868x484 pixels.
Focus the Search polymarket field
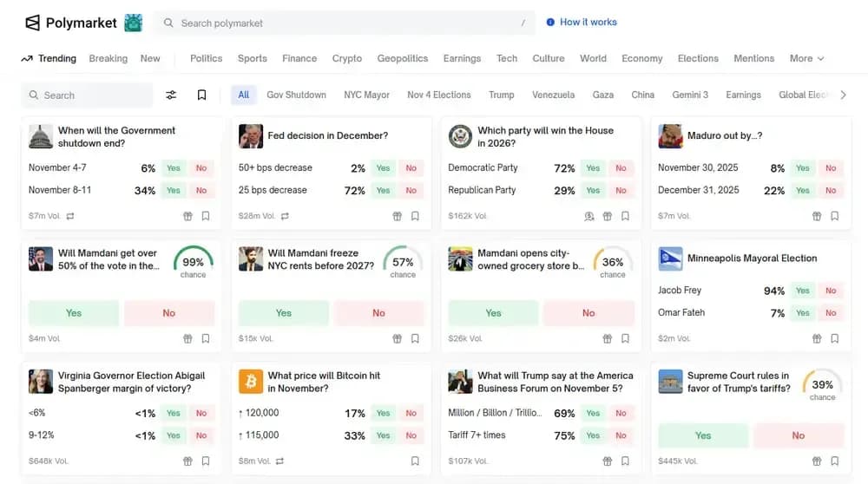(345, 23)
